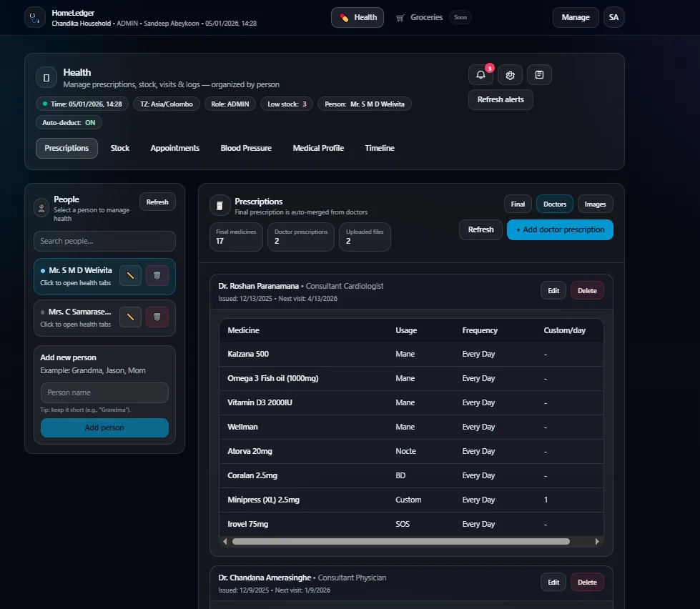Click the Refresh alerts button

[x=501, y=99]
